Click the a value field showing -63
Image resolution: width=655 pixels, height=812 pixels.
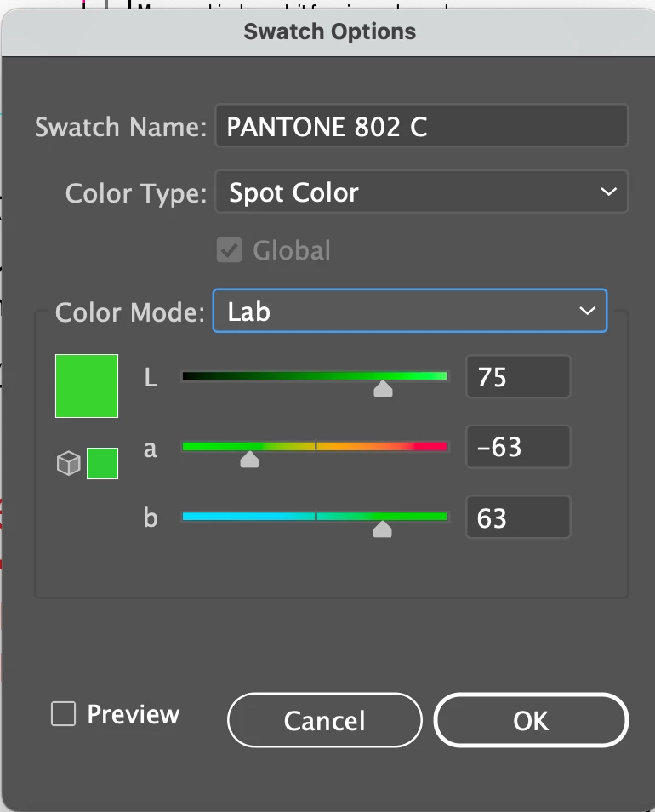click(518, 446)
